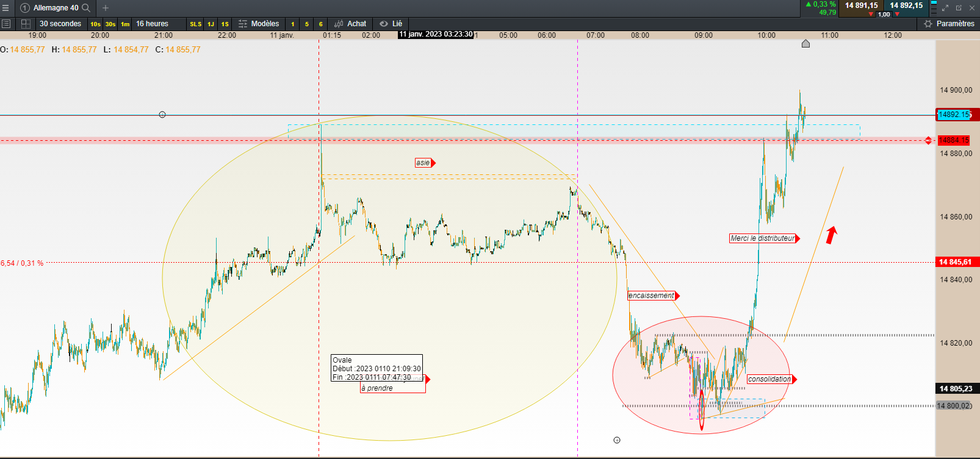Switch to the 30s timeframe
The height and width of the screenshot is (459, 980).
pyautogui.click(x=110, y=24)
